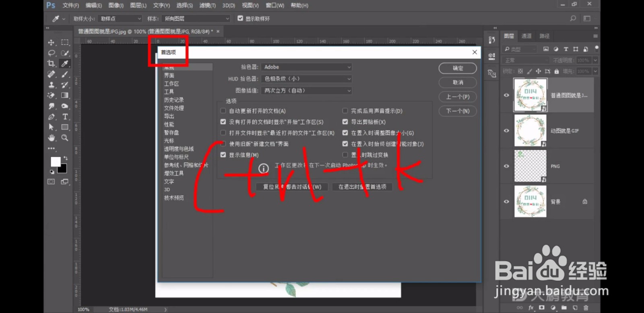Viewport: 644px width, 313px height.
Task: Select the Brush tool
Action: point(64,74)
